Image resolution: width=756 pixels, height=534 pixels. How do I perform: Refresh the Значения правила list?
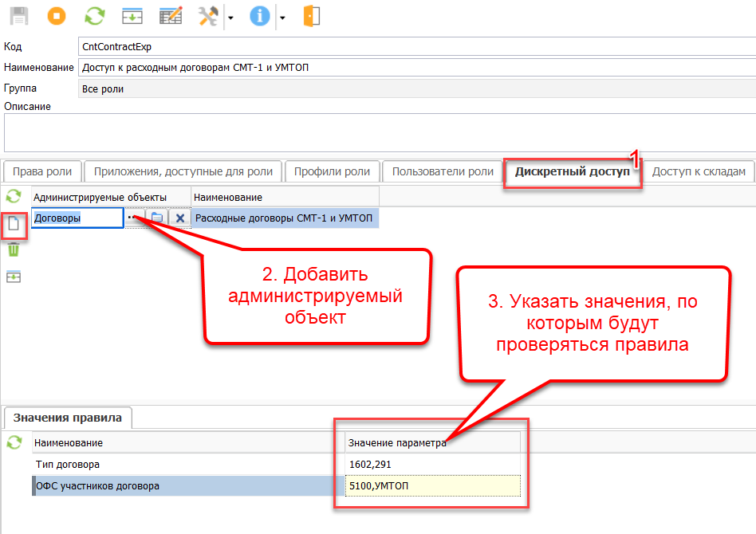coord(14,442)
